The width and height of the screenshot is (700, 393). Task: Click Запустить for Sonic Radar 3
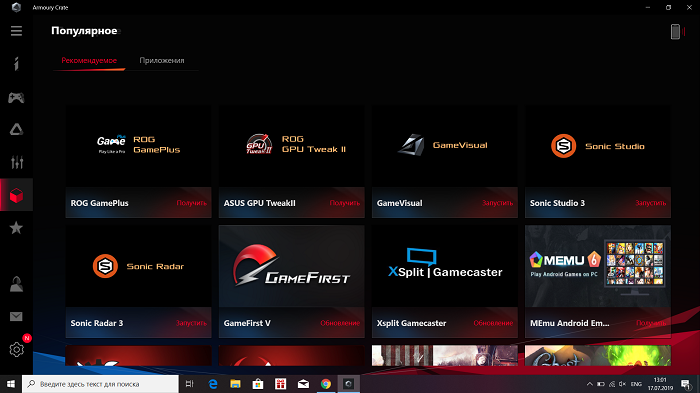192,323
